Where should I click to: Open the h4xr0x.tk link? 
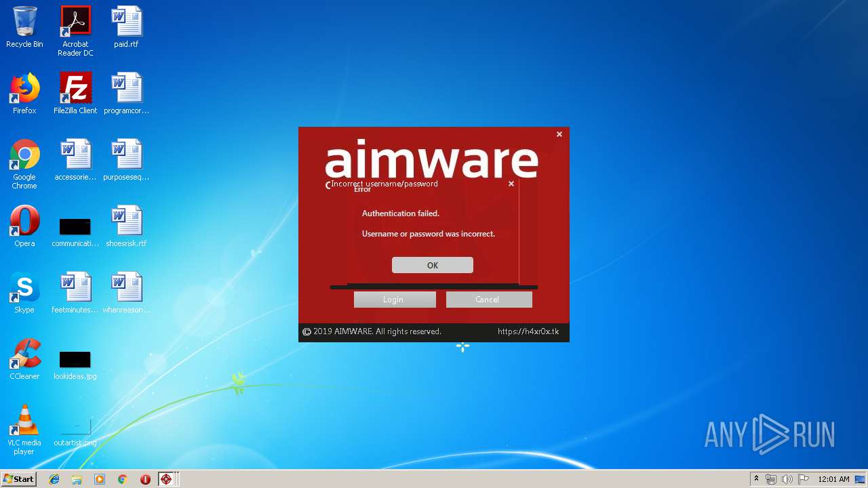tap(528, 331)
